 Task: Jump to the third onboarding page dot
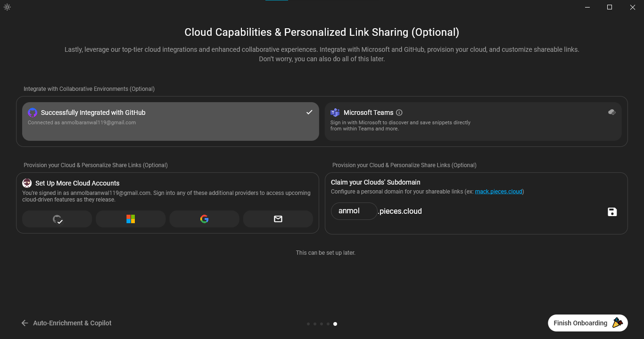(322, 324)
